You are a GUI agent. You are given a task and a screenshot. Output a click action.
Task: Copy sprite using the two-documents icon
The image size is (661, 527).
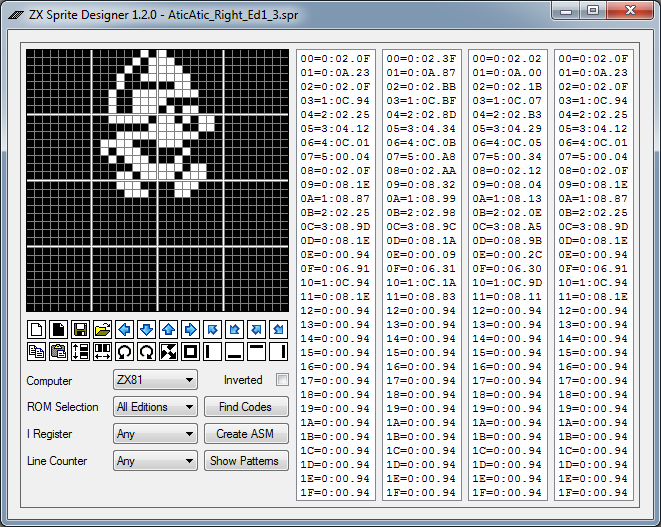tap(37, 351)
